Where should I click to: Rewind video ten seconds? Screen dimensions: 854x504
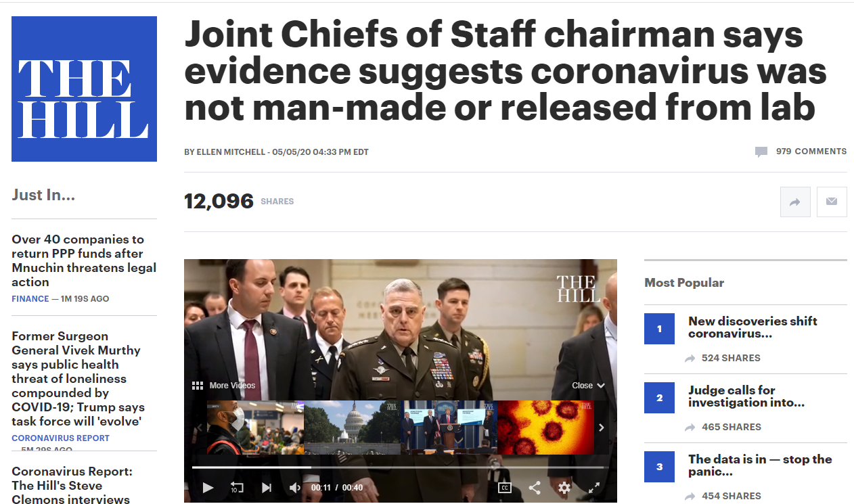[237, 488]
